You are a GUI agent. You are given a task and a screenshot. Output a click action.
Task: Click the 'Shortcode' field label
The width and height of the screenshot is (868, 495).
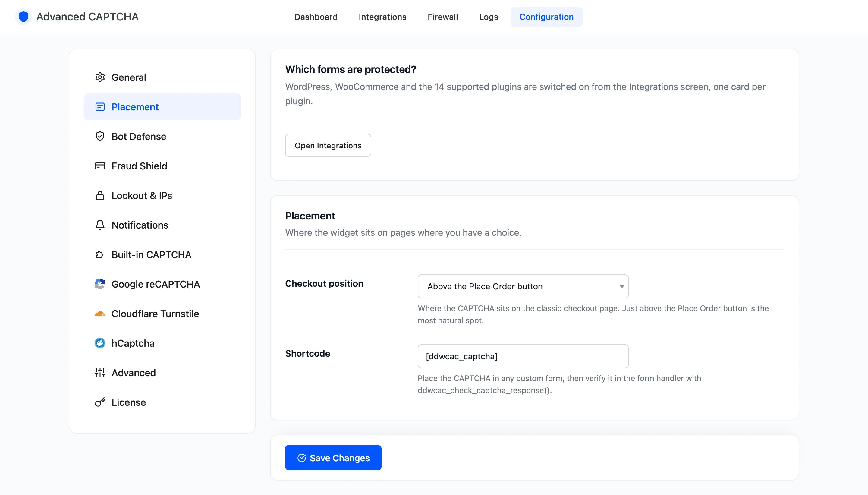point(308,354)
